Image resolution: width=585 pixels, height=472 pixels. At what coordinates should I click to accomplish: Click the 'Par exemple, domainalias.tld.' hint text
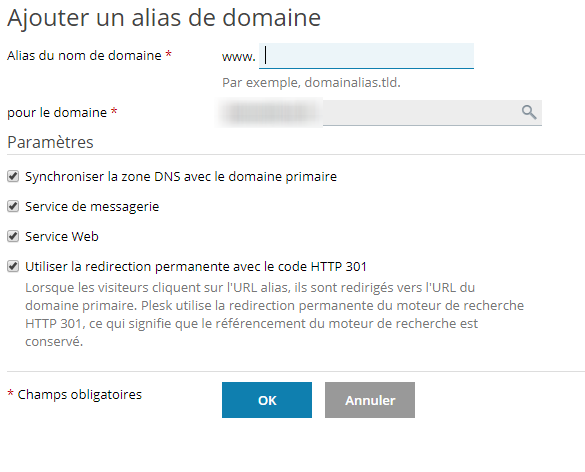click(x=311, y=82)
